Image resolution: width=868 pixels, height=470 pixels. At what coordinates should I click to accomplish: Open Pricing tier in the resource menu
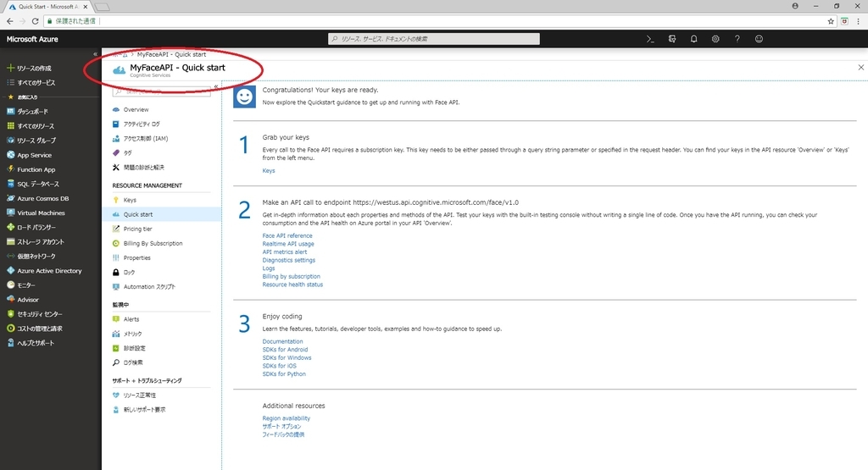click(137, 229)
